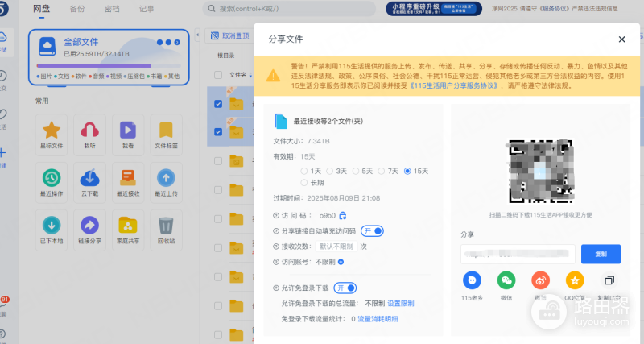The image size is (644, 344).
Task: Open the 最近接收 recently received shortcut
Action: pyautogui.click(x=128, y=183)
